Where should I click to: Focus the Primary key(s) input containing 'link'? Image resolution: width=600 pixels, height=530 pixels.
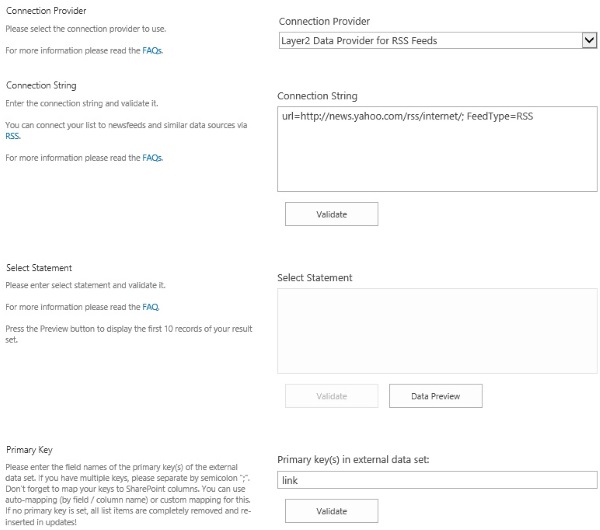[x=436, y=481]
